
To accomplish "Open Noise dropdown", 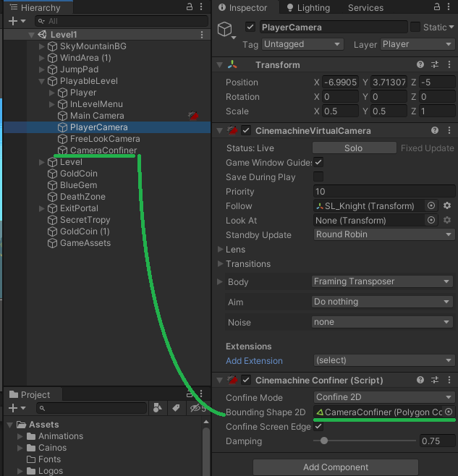I will 382,322.
